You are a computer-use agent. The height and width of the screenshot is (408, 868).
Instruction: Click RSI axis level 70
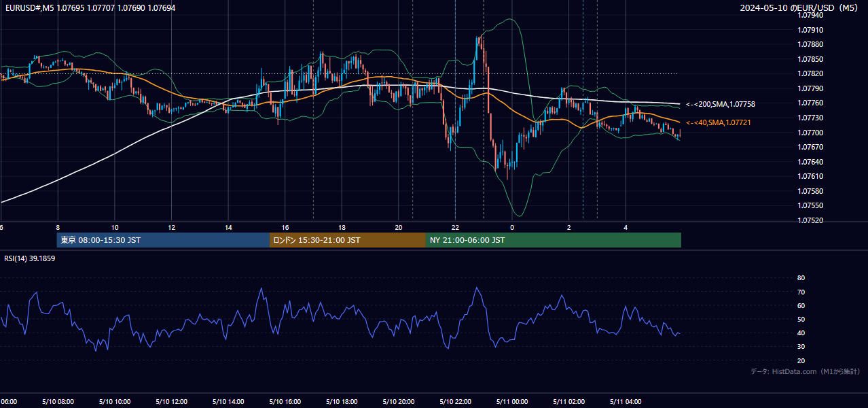tap(801, 292)
